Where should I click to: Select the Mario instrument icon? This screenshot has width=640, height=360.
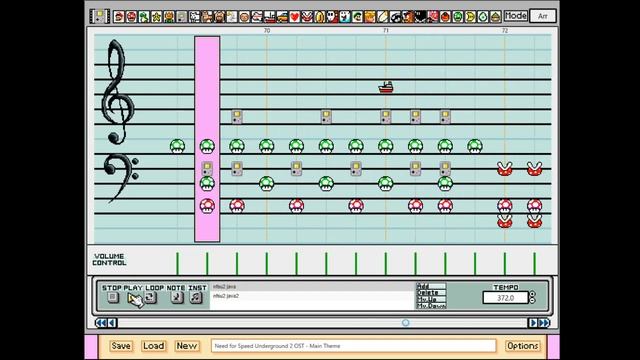119,17
